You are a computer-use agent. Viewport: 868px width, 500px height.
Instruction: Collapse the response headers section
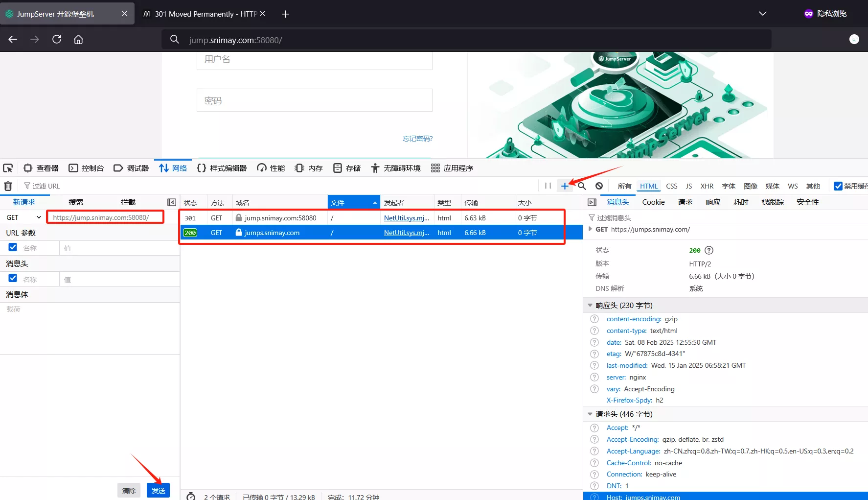click(590, 306)
